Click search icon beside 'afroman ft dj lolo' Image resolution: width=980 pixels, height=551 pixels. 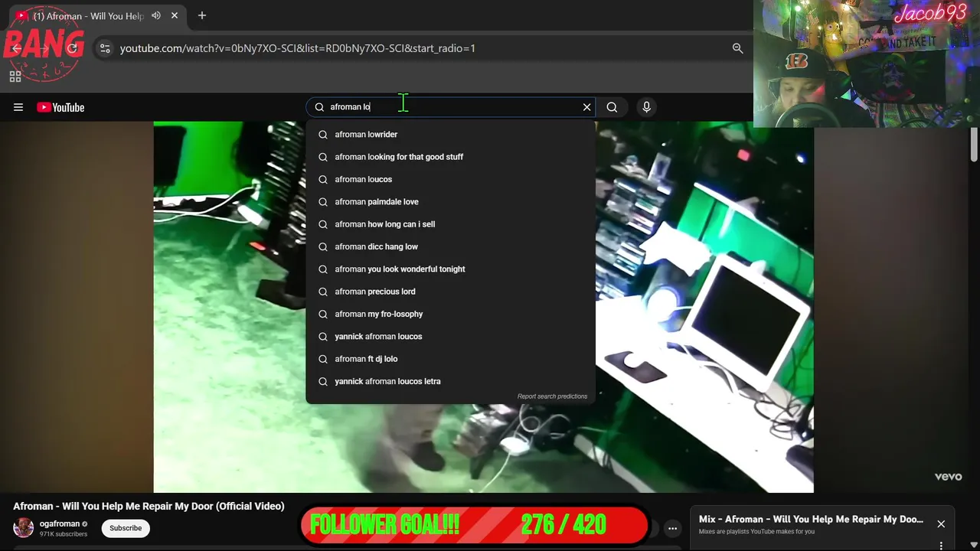pyautogui.click(x=323, y=359)
